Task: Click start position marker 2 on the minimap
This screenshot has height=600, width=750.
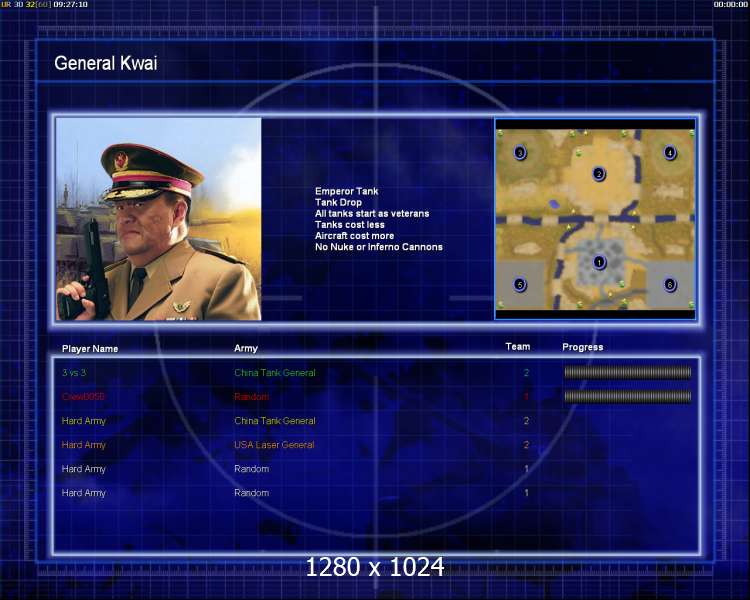Action: pos(598,174)
